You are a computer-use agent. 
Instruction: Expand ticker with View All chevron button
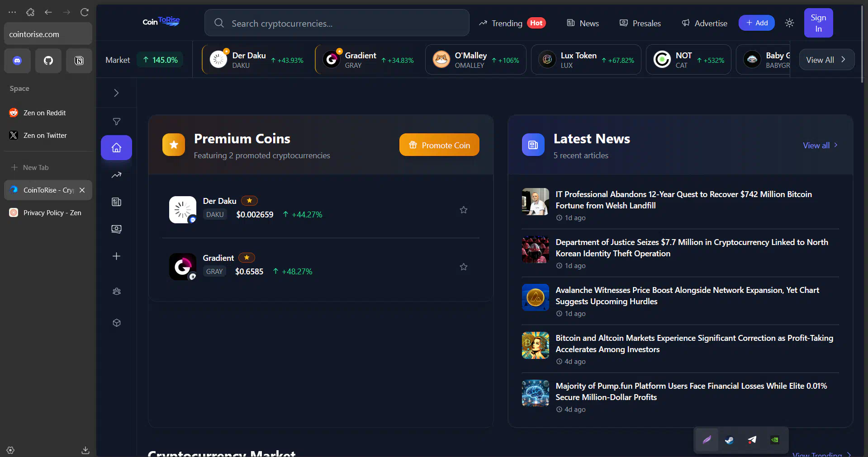826,60
